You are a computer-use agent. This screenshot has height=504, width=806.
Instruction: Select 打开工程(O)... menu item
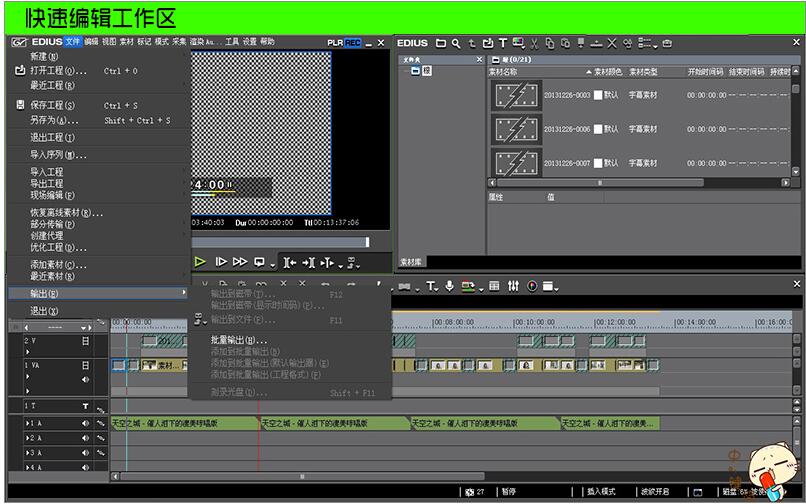click(98, 70)
